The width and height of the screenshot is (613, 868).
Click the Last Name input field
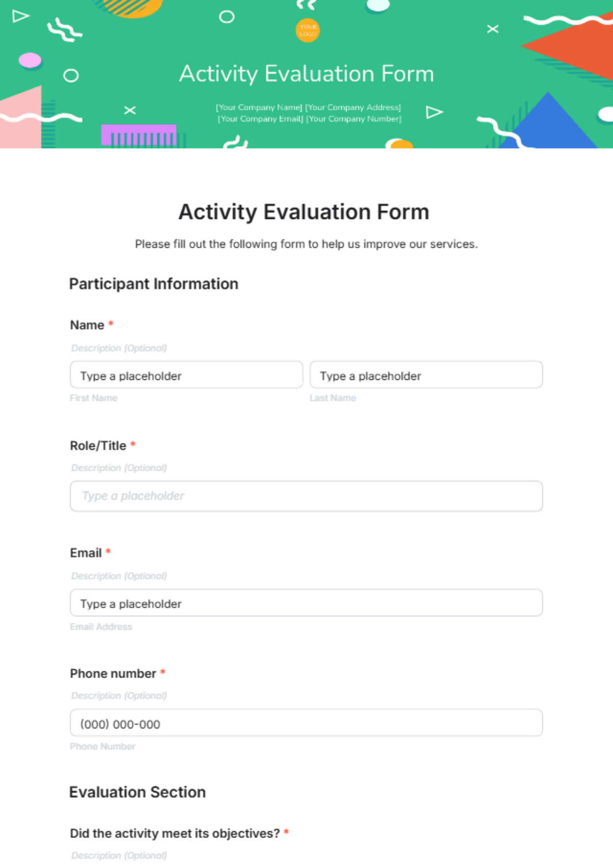pos(426,375)
